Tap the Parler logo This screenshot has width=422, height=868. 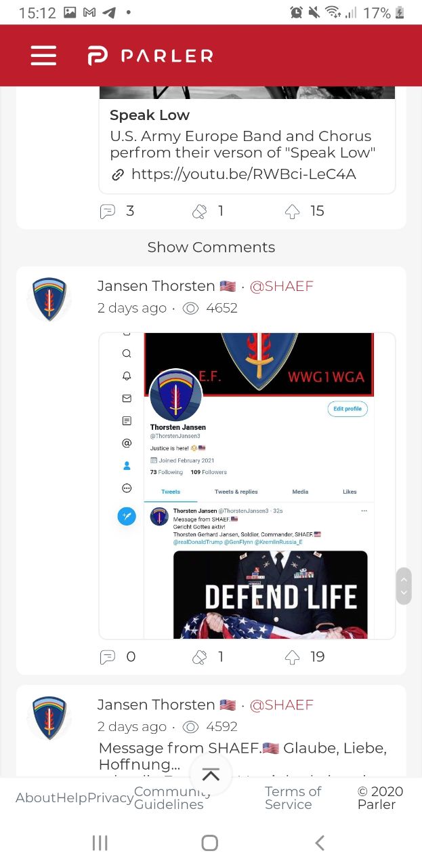150,56
